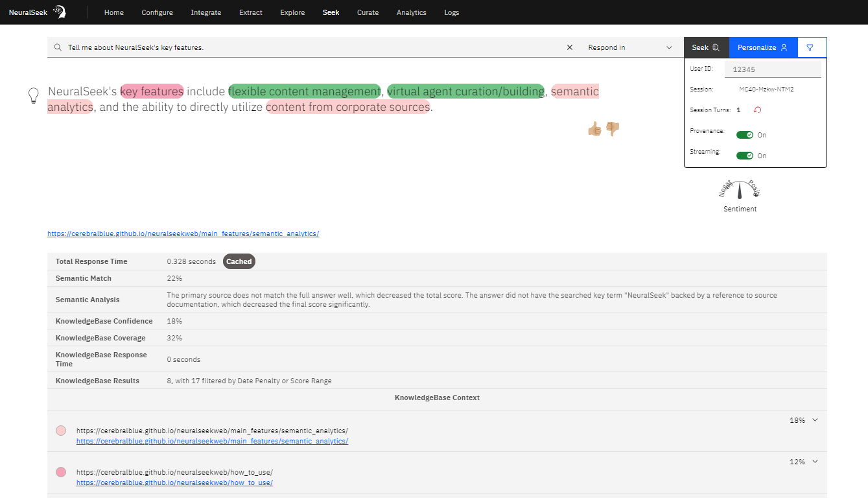Click the search query input field
This screenshot has height=498, width=868.
(x=314, y=47)
